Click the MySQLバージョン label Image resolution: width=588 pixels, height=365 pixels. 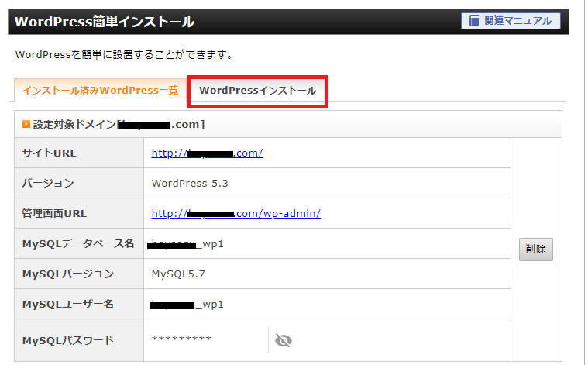pyautogui.click(x=68, y=274)
